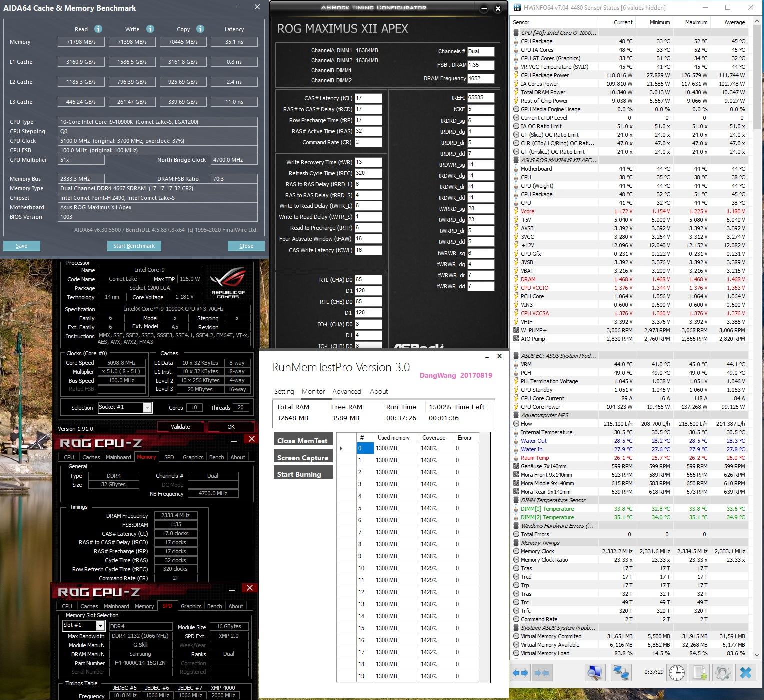Switch to SPD tab in CPU-Z Memory window
Viewport: 764px width, 700px height.
tap(169, 457)
